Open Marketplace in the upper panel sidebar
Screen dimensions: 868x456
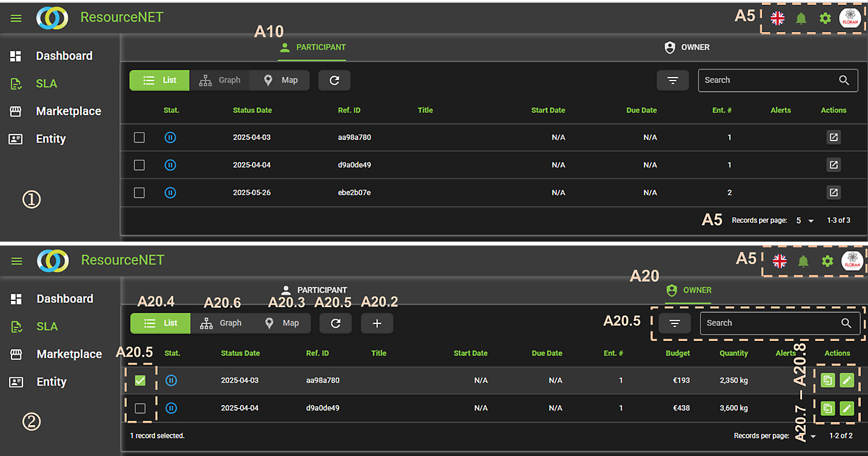(x=68, y=111)
